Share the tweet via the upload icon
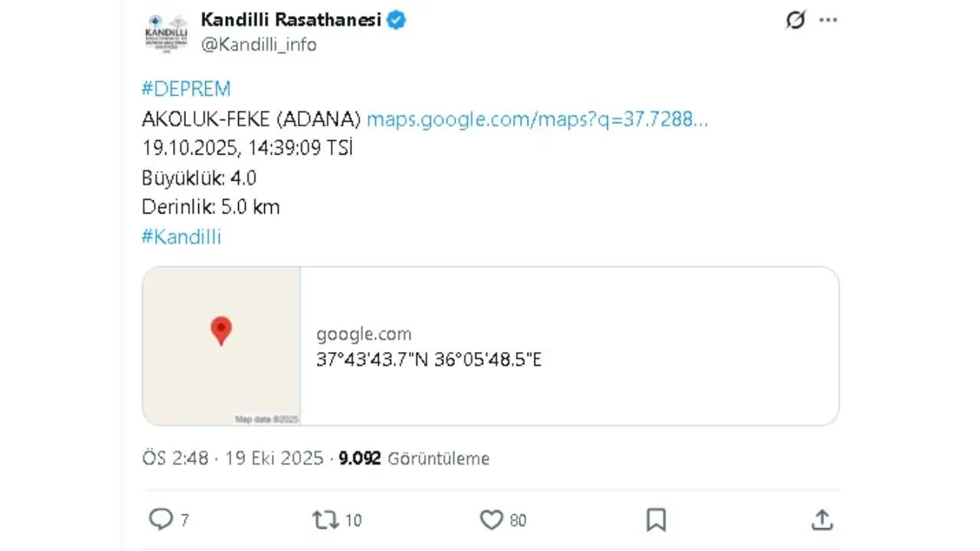This screenshot has height=551, width=980. click(822, 519)
